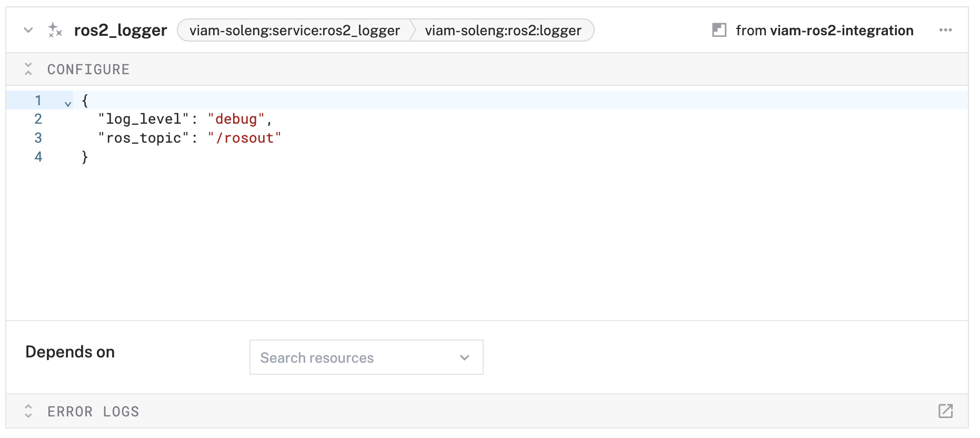Click the "log_level" key in editor
Viewport: 980px width, 438px height.
point(144,120)
